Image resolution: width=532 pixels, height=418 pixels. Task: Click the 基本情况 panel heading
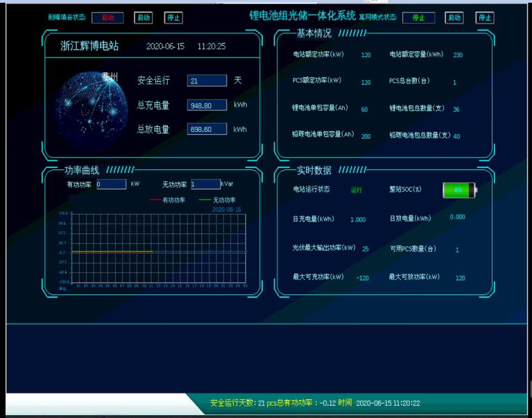click(314, 33)
